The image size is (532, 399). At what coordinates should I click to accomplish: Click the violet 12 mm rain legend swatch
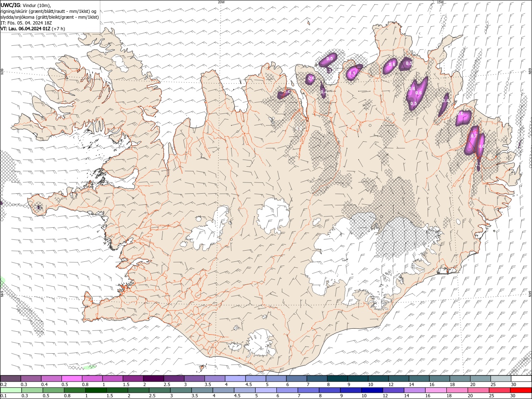(393, 390)
